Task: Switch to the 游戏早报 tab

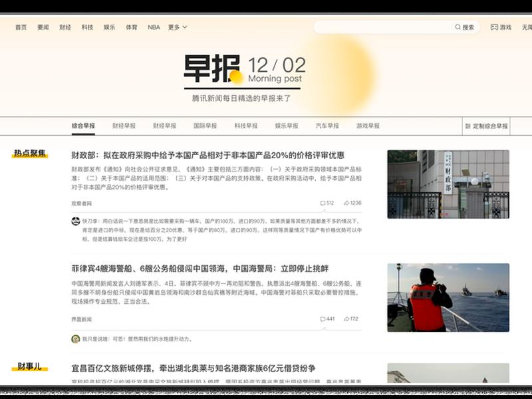Action: pos(368,126)
